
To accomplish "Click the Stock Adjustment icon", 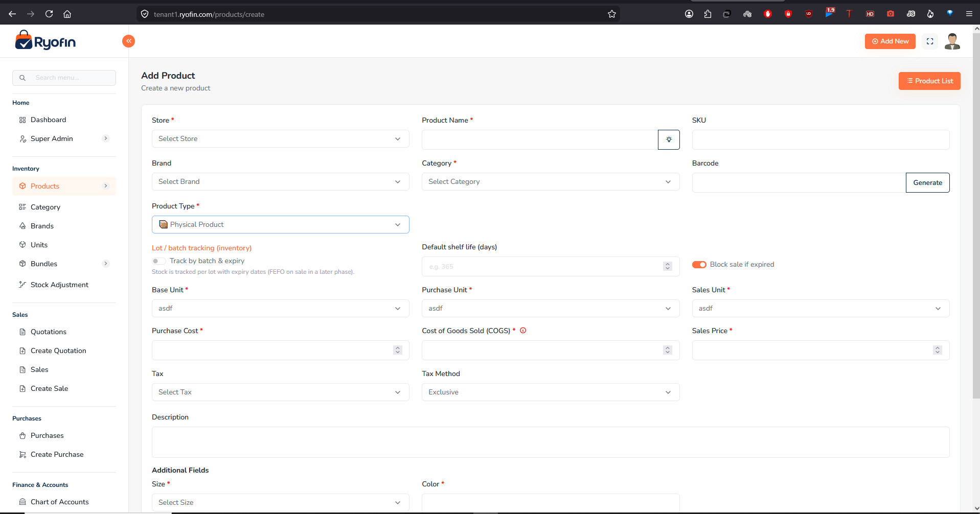I will point(22,285).
